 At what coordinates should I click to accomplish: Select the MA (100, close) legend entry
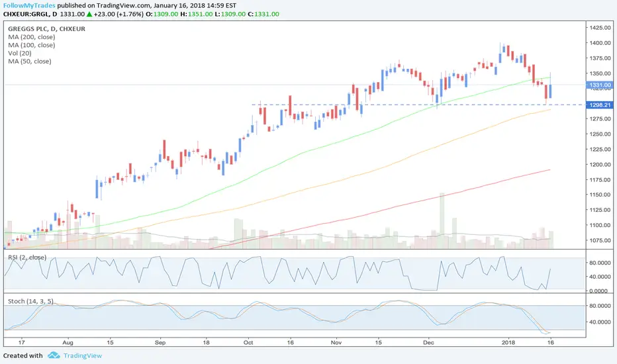(32, 45)
